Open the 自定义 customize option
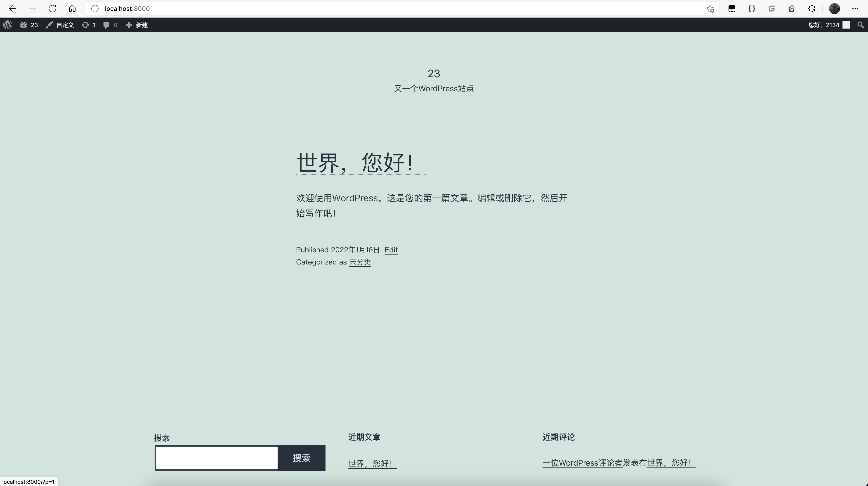868x486 pixels. click(x=60, y=25)
